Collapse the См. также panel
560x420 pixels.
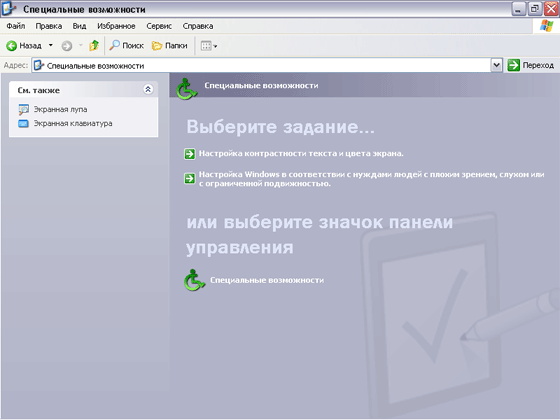148,89
